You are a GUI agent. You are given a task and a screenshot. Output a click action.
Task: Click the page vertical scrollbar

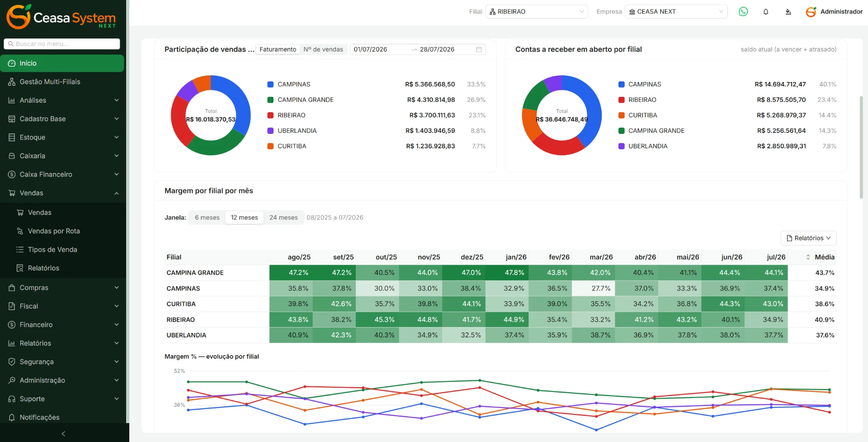(x=861, y=147)
